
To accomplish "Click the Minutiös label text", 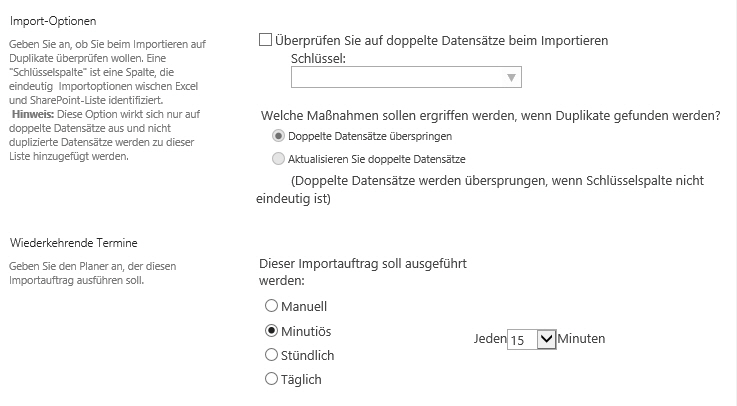I will click(306, 331).
